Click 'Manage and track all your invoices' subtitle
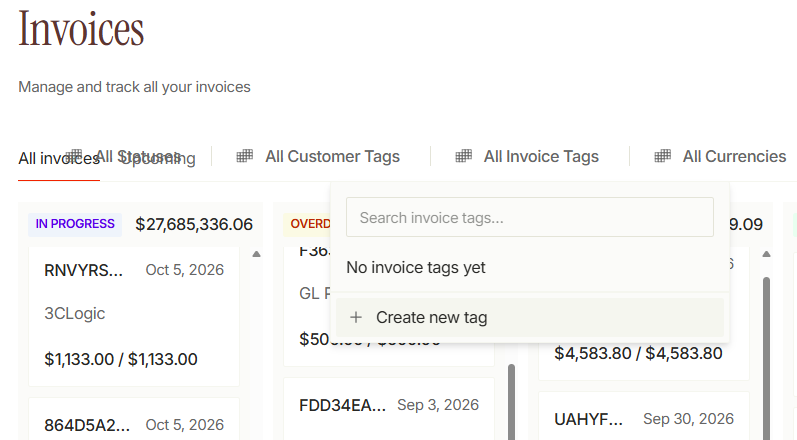Viewport: 797px width, 440px height. pyautogui.click(x=134, y=87)
